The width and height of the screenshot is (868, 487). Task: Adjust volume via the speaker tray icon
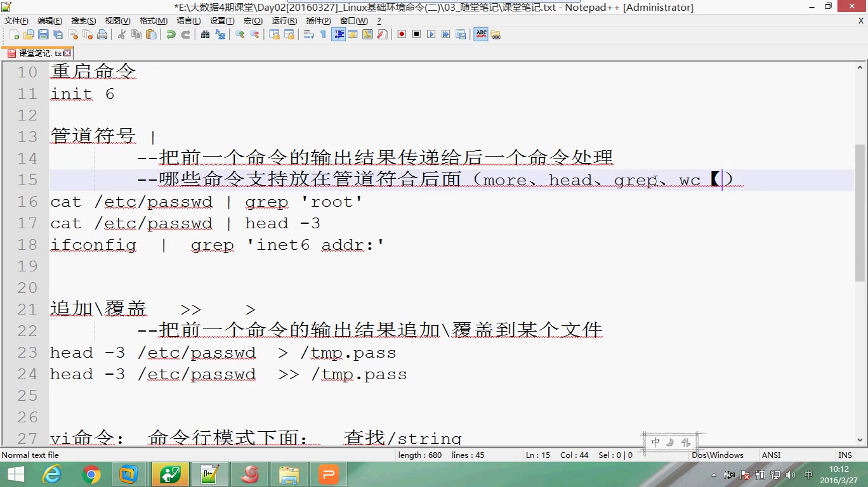[791, 474]
